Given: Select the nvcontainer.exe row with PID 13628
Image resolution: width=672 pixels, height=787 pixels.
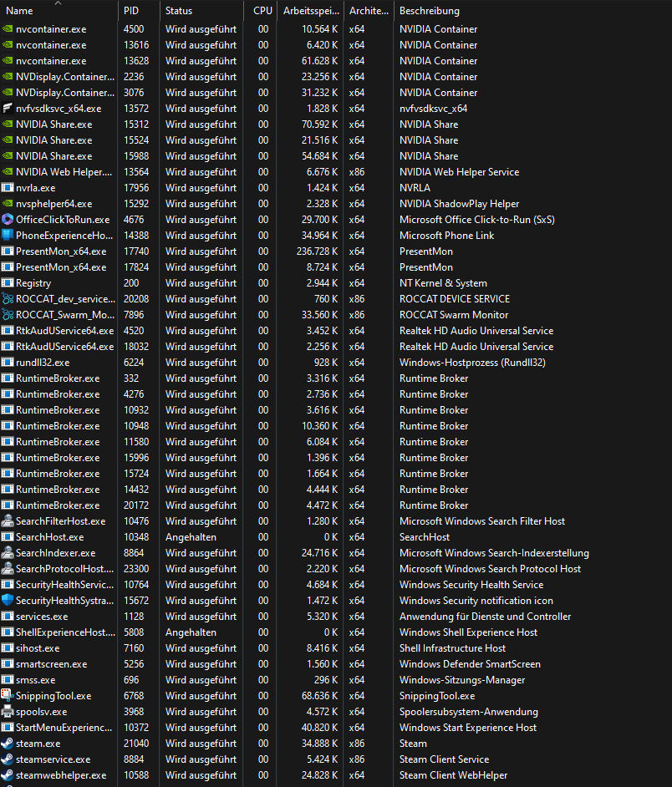Looking at the screenshot, I should pyautogui.click(x=336, y=61).
